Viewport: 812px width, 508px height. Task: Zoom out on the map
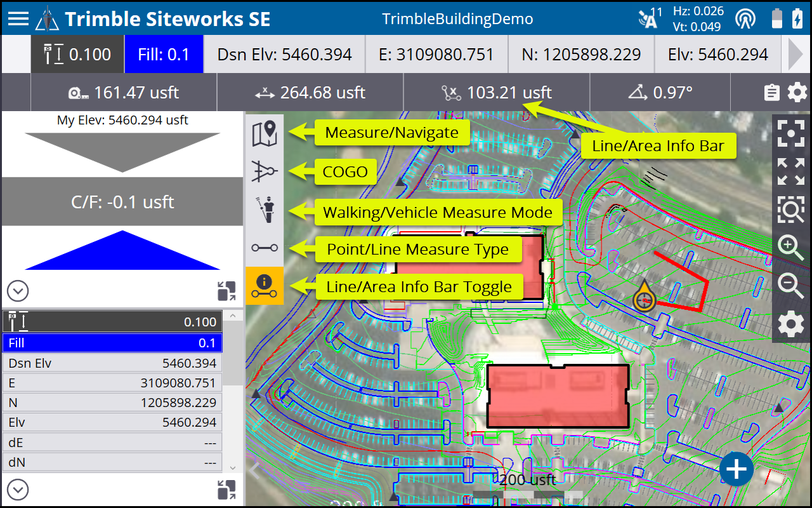tap(791, 286)
